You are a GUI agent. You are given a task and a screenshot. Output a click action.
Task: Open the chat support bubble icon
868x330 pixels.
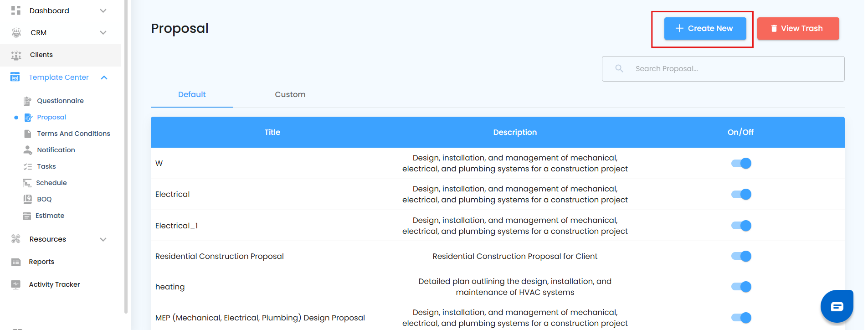pyautogui.click(x=837, y=306)
